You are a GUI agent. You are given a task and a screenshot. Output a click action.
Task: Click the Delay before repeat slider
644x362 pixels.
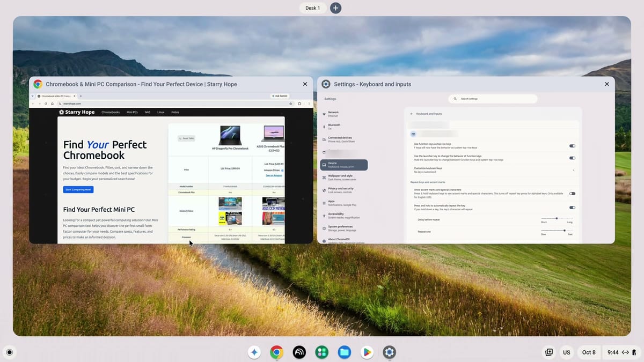tap(557, 218)
